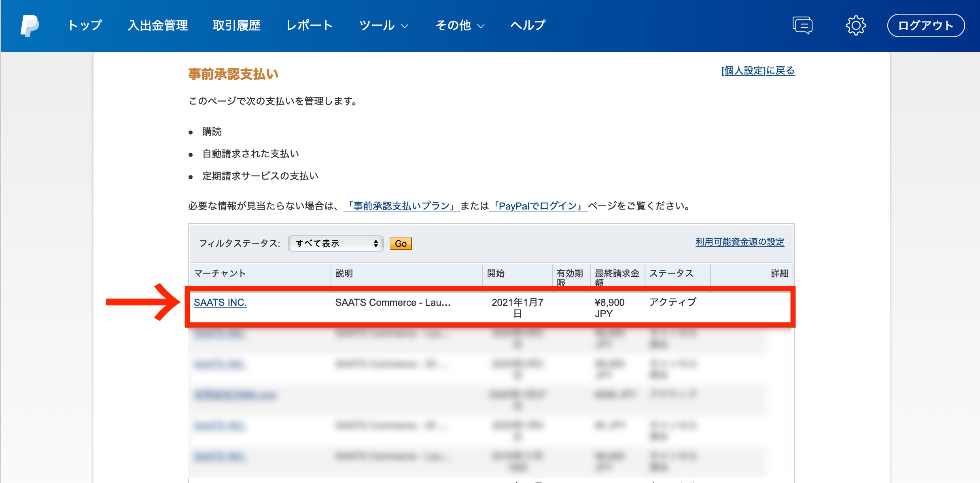Open the highlighted SAATS INC. merchant link
This screenshot has width=980, height=483.
point(220,303)
